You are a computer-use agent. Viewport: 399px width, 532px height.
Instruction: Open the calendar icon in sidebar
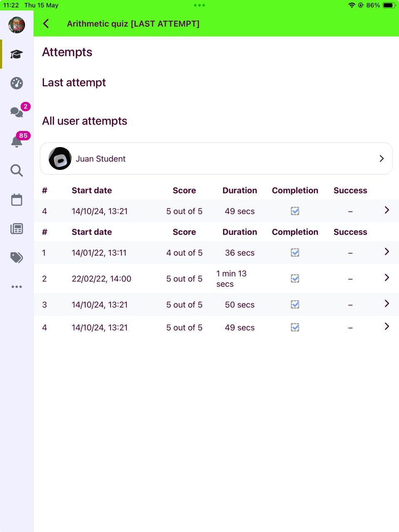click(x=17, y=199)
